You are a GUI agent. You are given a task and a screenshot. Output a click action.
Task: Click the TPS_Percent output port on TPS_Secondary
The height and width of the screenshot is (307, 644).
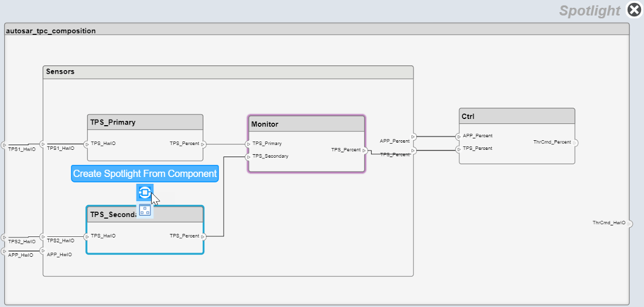pyautogui.click(x=203, y=236)
